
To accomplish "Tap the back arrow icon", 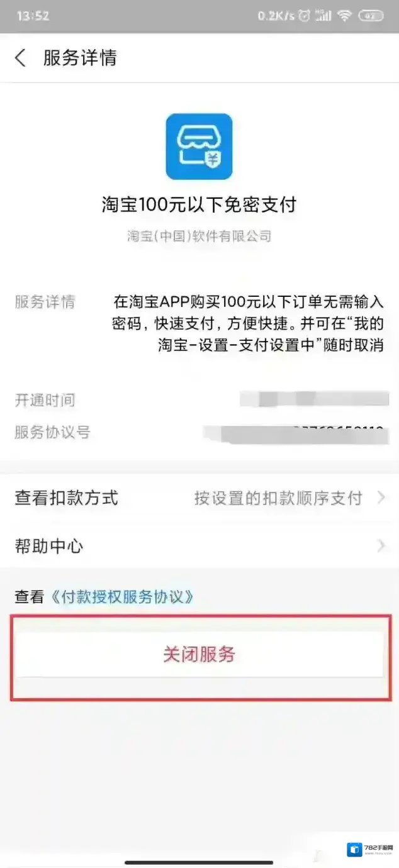I will click(20, 58).
